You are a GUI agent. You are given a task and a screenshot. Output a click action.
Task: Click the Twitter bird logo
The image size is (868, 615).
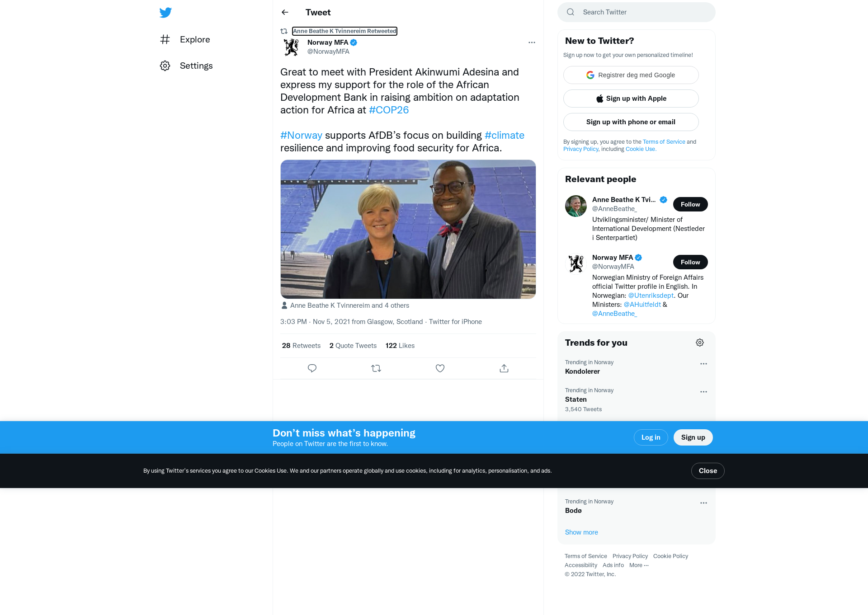(x=165, y=13)
